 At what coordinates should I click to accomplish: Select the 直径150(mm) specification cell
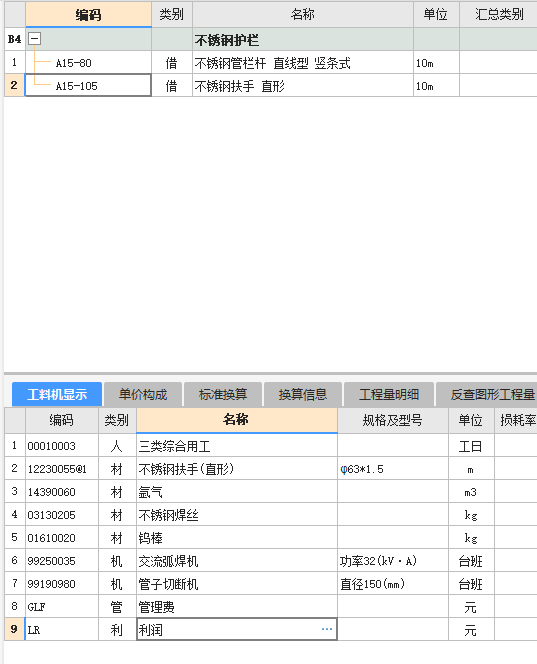(x=393, y=583)
